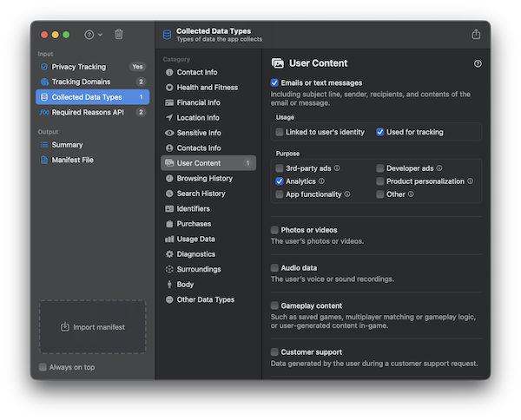Open Manifest File under Output
The width and height of the screenshot is (521, 420).
pos(72,160)
